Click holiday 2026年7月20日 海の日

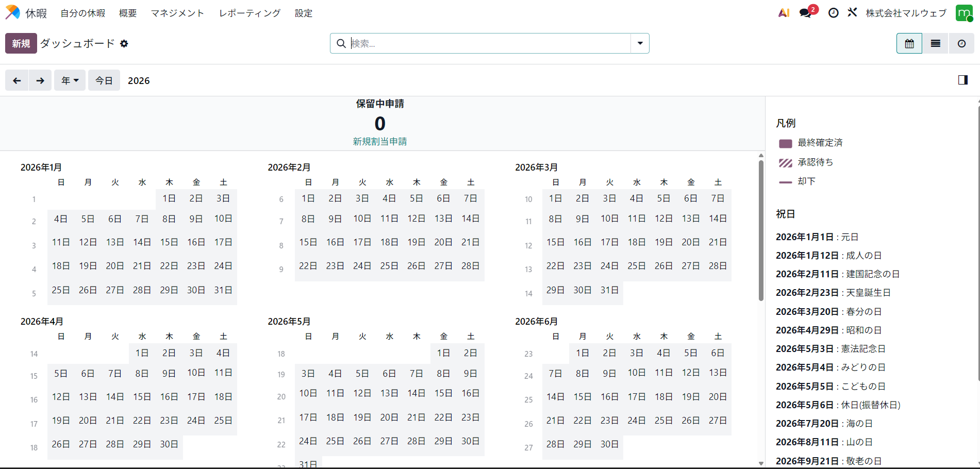[x=824, y=424]
